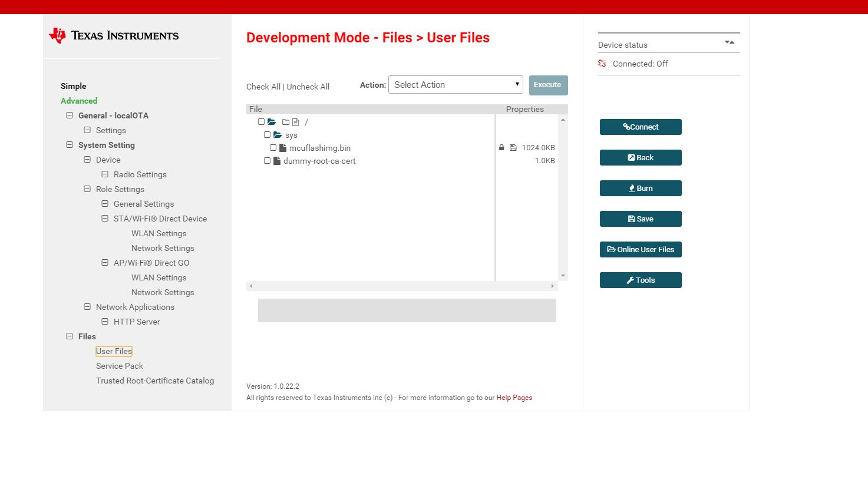Open Service Pack page
This screenshot has height=486, width=868.
tap(120, 366)
